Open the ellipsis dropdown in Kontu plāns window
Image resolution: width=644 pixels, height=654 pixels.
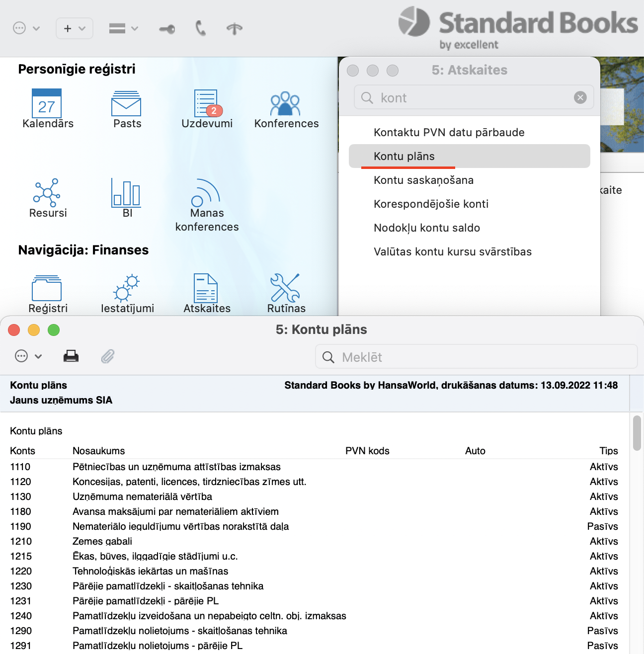tap(28, 356)
